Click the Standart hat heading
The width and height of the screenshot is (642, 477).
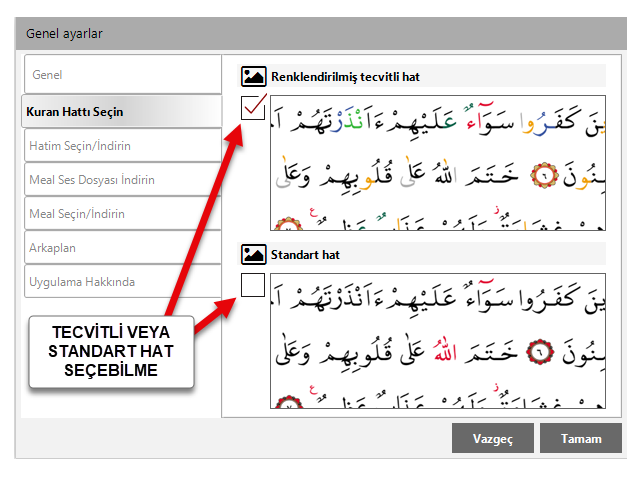pos(305,255)
